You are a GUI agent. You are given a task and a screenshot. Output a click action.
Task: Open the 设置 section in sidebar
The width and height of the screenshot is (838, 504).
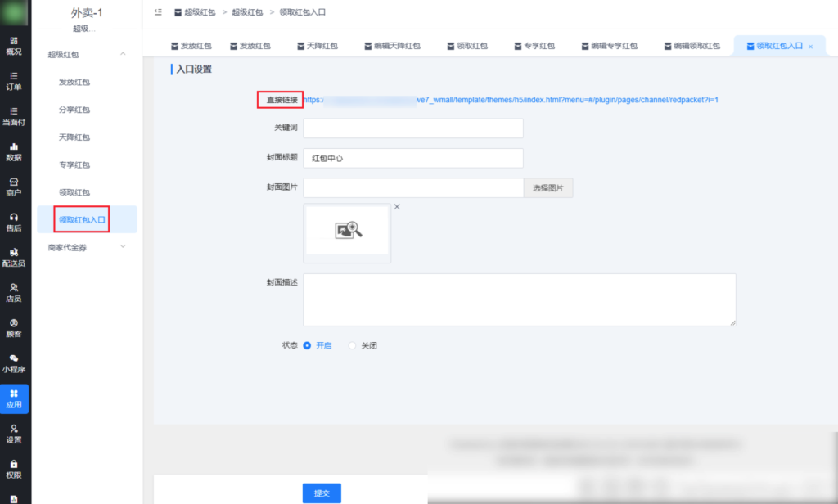point(14,434)
